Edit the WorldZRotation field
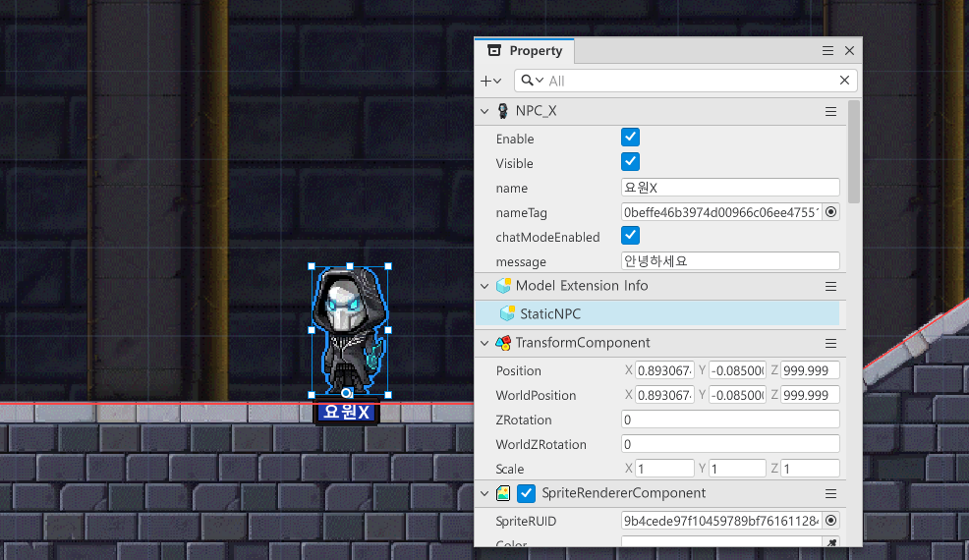Image resolution: width=969 pixels, height=560 pixels. (x=730, y=444)
